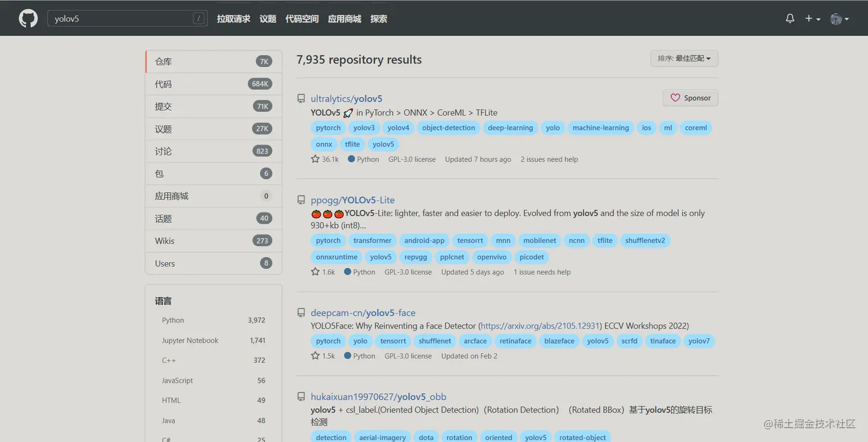Image resolution: width=868 pixels, height=442 pixels.
Task: Click the yolov7 topic tag
Action: coord(699,341)
